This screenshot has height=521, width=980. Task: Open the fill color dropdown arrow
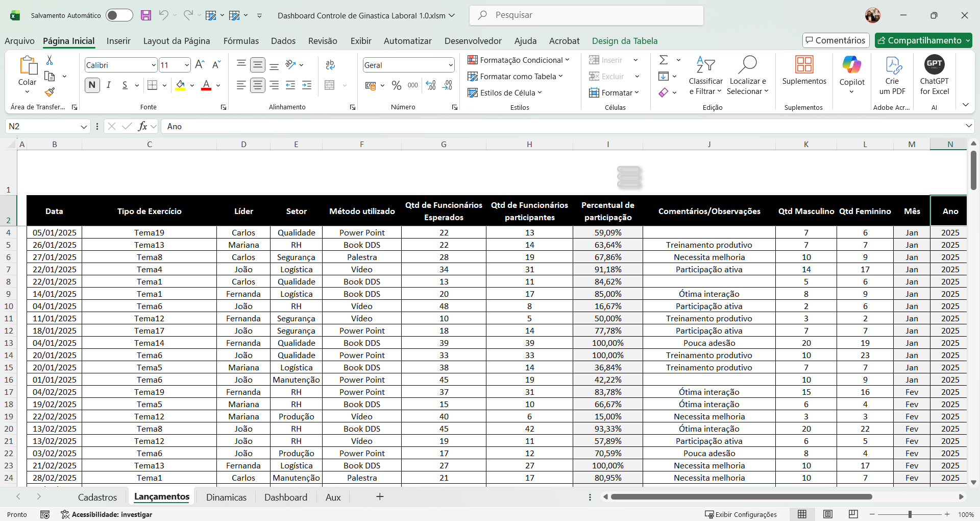192,85
